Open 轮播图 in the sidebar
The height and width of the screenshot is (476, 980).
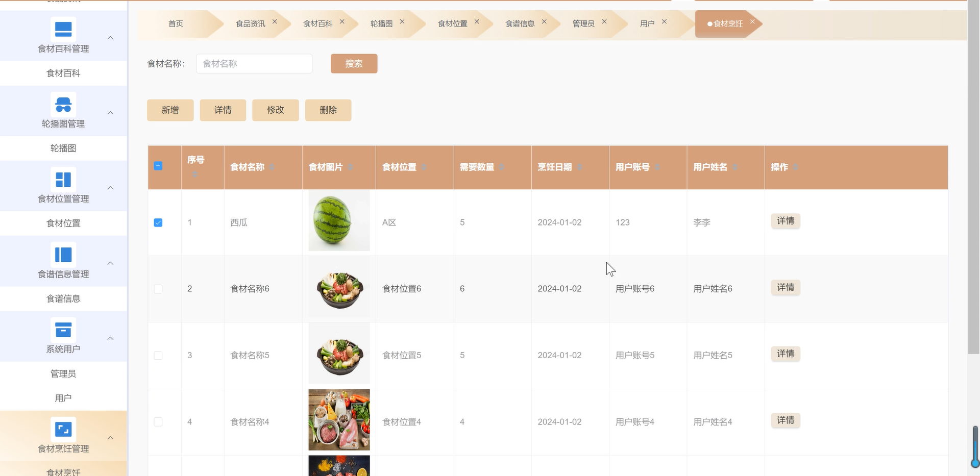pos(63,148)
